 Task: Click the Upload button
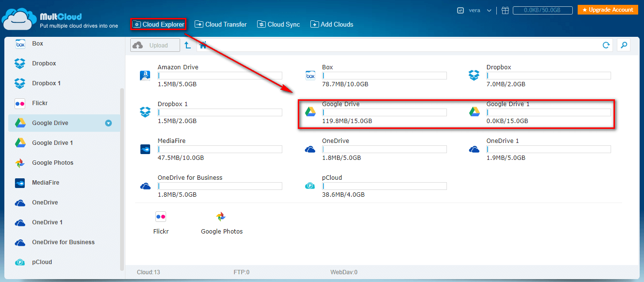coord(155,45)
